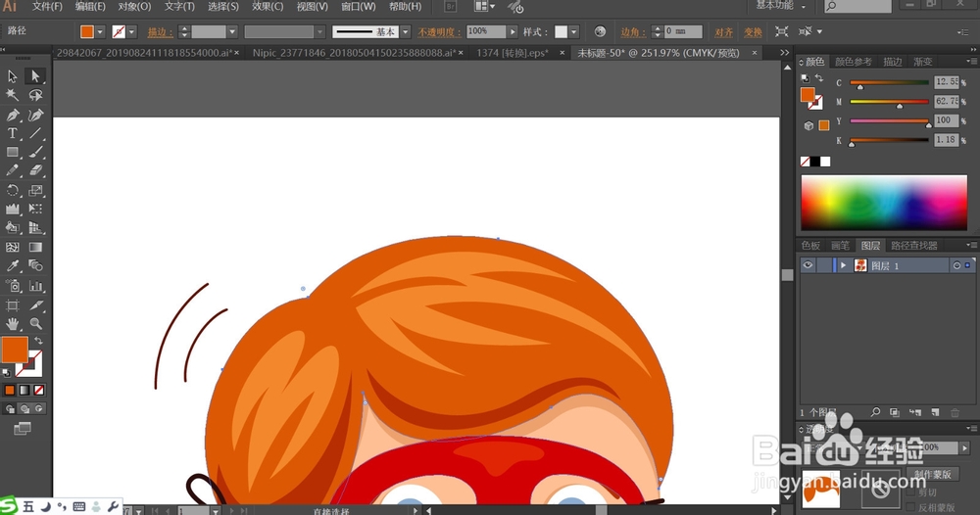Select the Type tool
Viewport: 980px width, 515px height.
click(12, 133)
